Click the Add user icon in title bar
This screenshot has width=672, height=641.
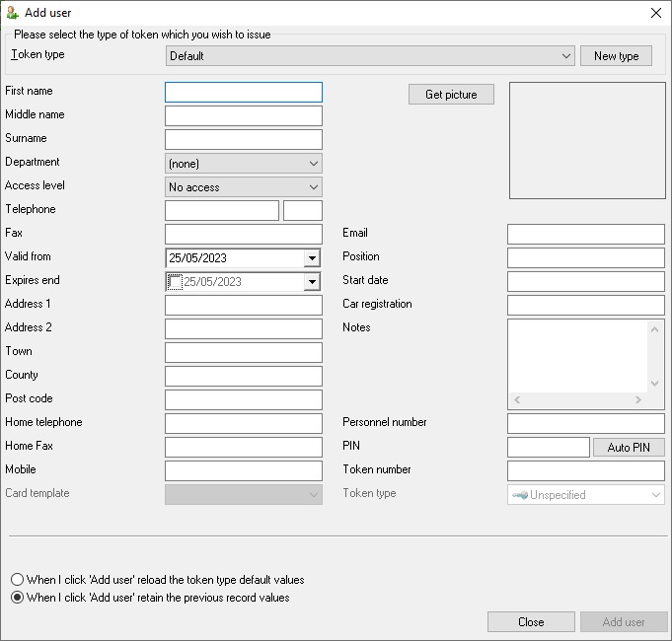(13, 13)
